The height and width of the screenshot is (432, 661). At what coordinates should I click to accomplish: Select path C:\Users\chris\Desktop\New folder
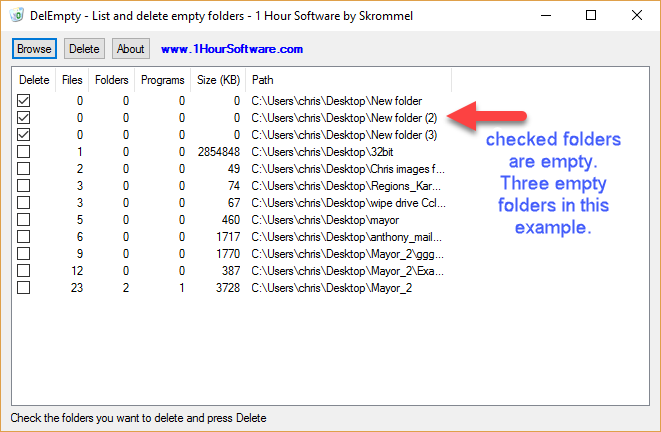click(336, 101)
